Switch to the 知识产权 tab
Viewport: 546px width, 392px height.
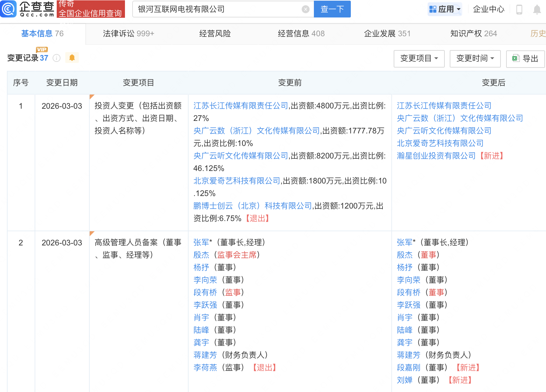[473, 34]
